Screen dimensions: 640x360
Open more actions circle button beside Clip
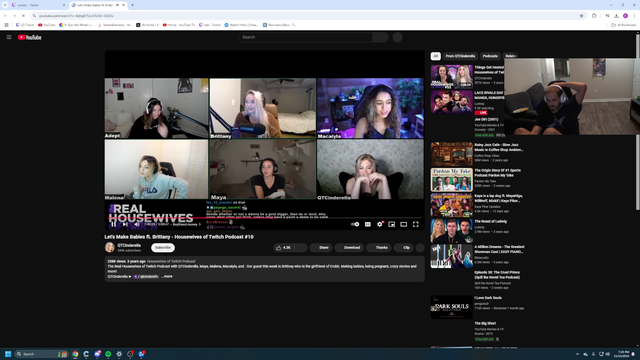(x=420, y=247)
